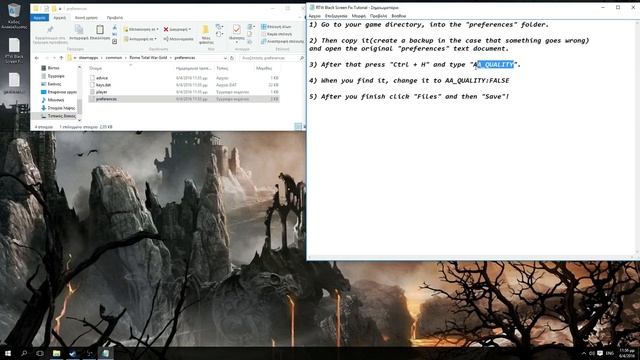The image size is (640, 360).
Task: Click the Properties checkmark icon
Action: tap(236, 29)
